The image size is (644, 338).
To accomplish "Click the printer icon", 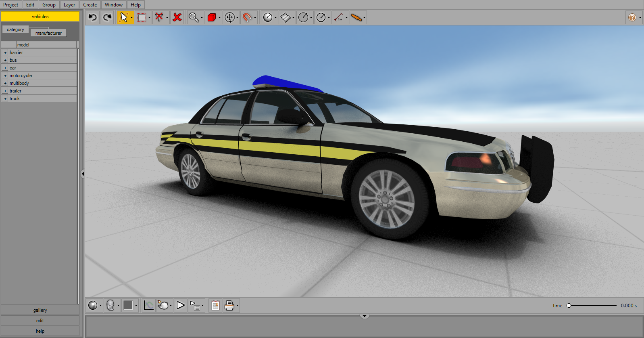I will tap(229, 305).
